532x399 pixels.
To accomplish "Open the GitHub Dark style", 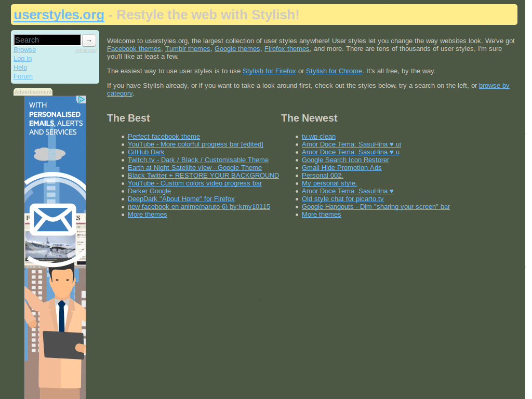I will coord(146,152).
